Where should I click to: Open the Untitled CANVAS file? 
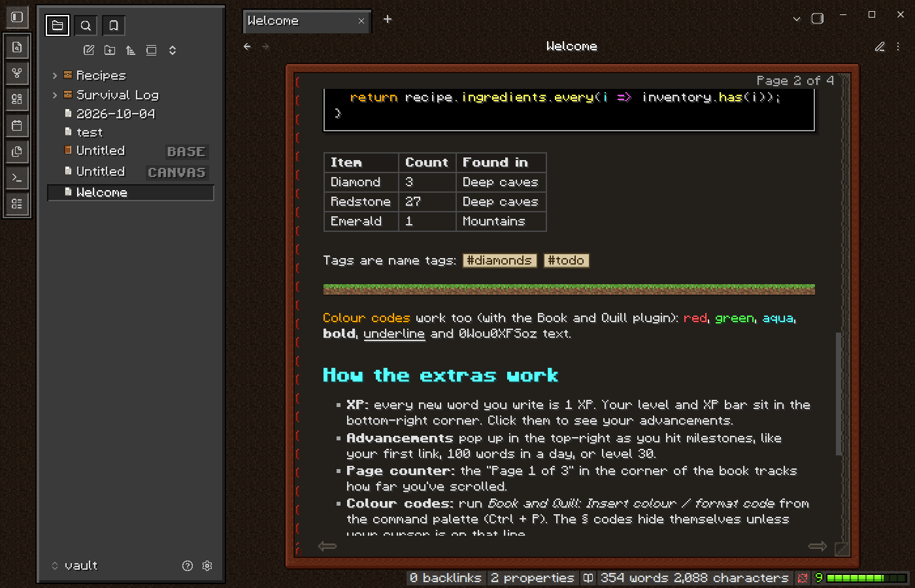(131, 172)
